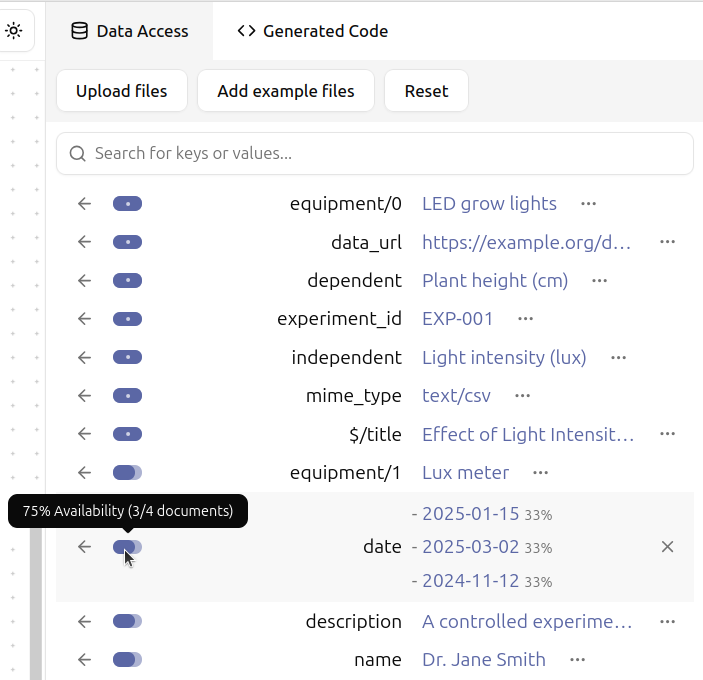Viewport: 703px width, 680px height.
Task: Click the https://example.org/d… value
Action: click(x=527, y=242)
